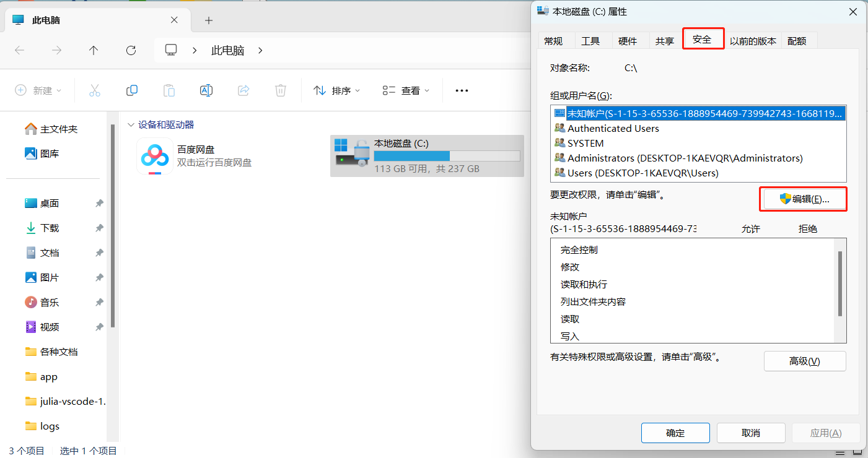
Task: Click the Delete trash can icon
Action: [x=281, y=90]
